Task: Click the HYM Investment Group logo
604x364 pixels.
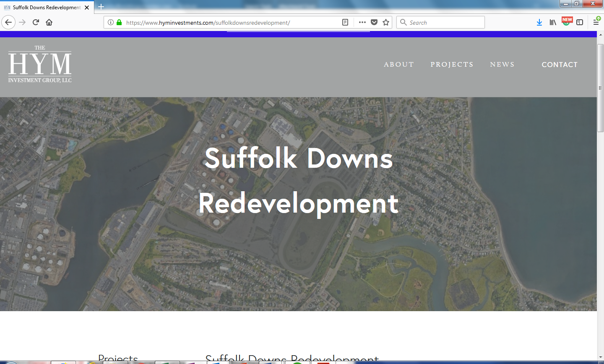Action: coord(40,64)
